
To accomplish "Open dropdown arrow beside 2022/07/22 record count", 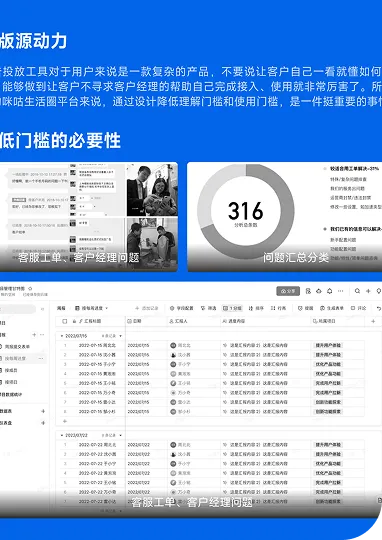I will tap(121, 435).
